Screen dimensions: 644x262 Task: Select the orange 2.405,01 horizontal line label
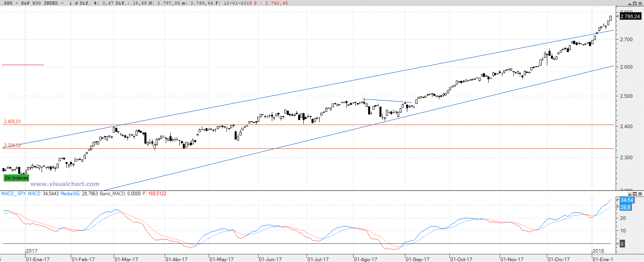coord(12,122)
